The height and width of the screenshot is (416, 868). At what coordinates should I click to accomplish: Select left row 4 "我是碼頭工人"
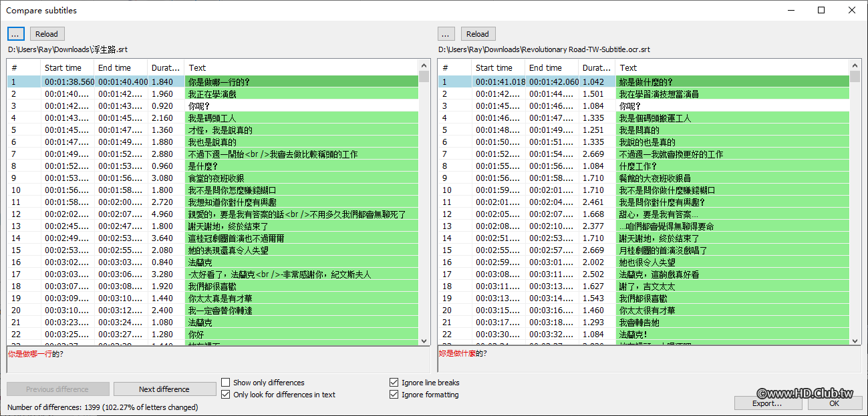coord(213,118)
